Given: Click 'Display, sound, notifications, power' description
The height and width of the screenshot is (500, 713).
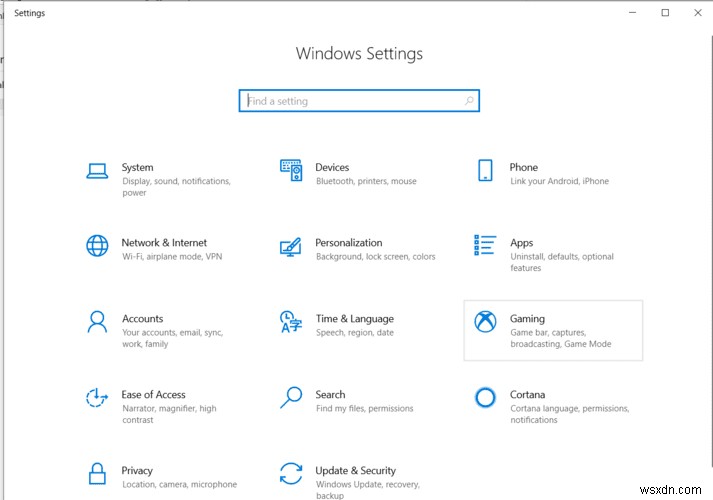Looking at the screenshot, I should 176,187.
